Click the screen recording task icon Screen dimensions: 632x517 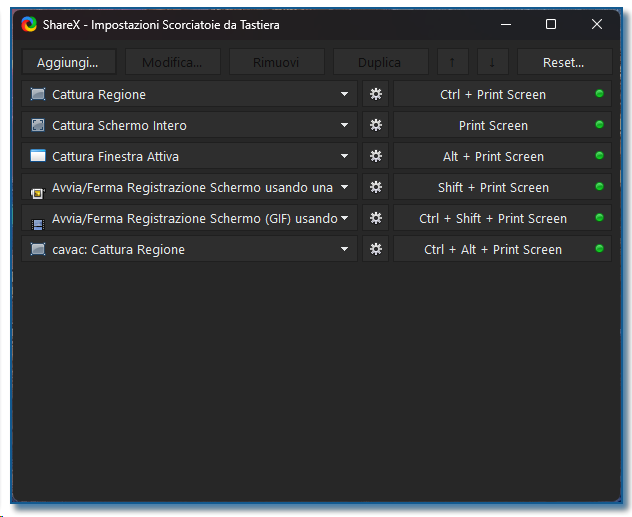(38, 193)
